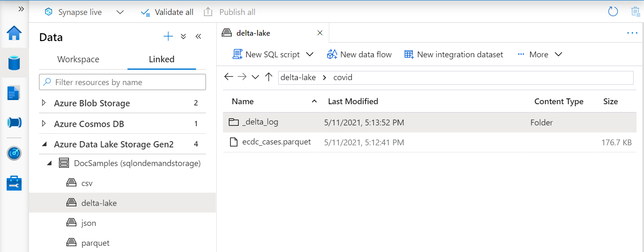Open the Manage hub
Viewport: 644px width, 252px height.
point(14,183)
